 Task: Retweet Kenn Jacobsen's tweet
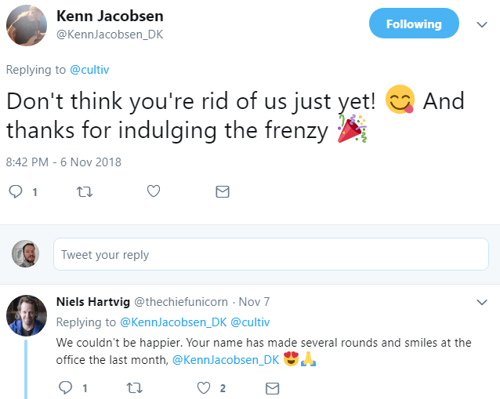pos(85,192)
